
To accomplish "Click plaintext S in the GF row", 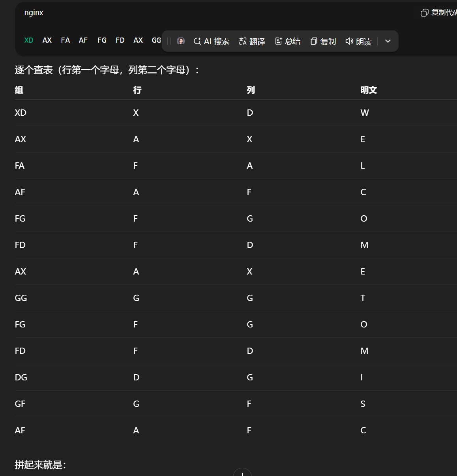I will 363,404.
